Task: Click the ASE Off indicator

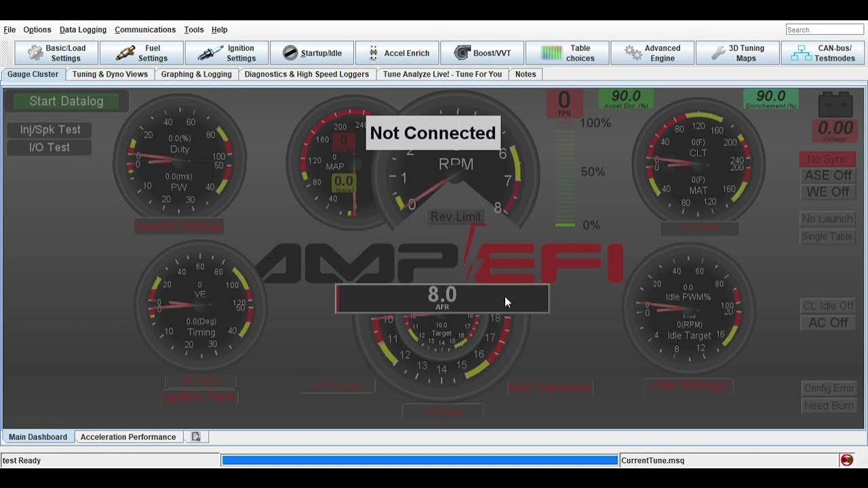Action: 827,176
